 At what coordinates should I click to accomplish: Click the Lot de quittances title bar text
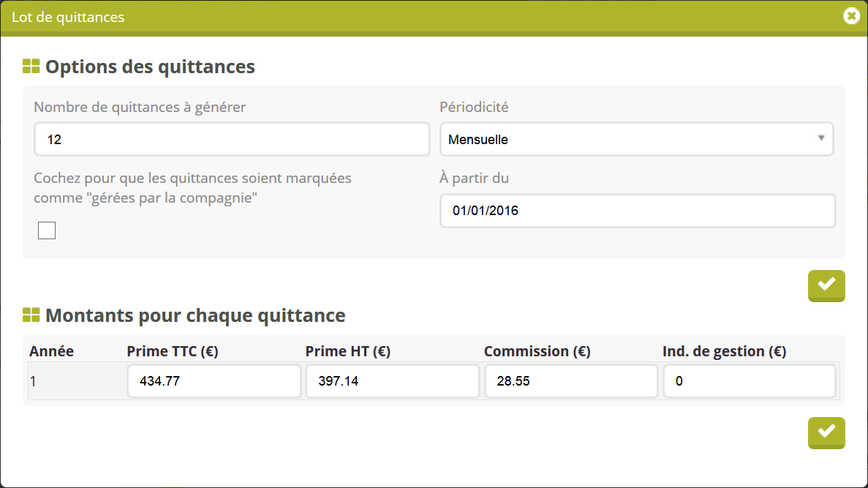click(x=68, y=17)
